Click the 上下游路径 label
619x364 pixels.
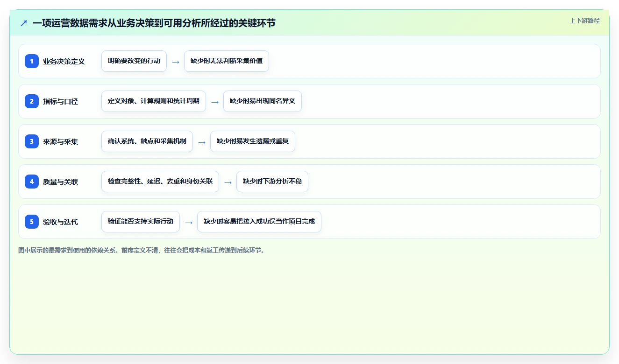pyautogui.click(x=584, y=21)
